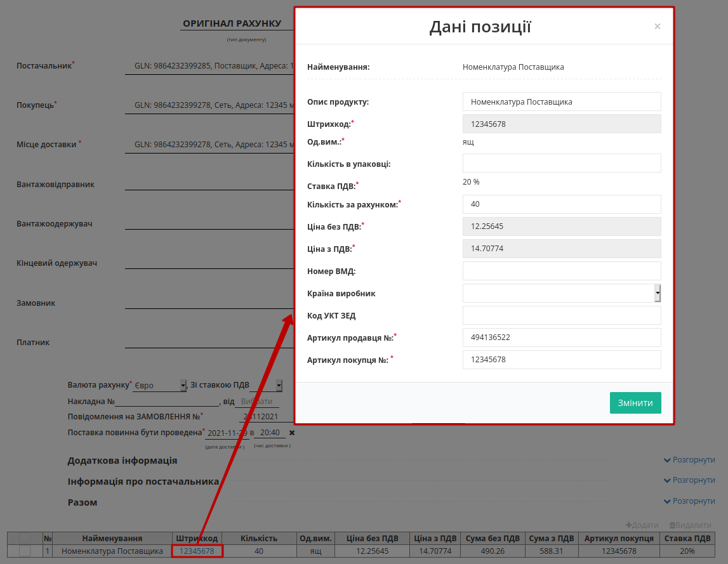Screen dimensions: 728x564
Task: Click the Кількість в упаковці field
Action: tap(562, 164)
